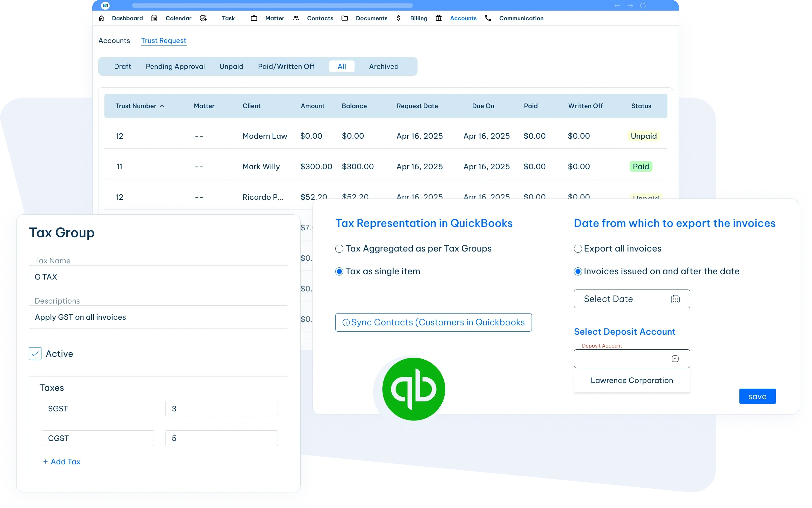The width and height of the screenshot is (812, 508).
Task: Click the Documents folder icon
Action: 345,18
